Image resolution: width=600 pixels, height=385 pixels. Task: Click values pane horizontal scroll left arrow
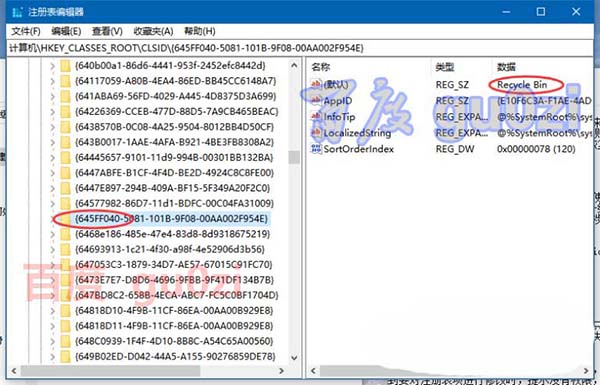pyautogui.click(x=313, y=371)
